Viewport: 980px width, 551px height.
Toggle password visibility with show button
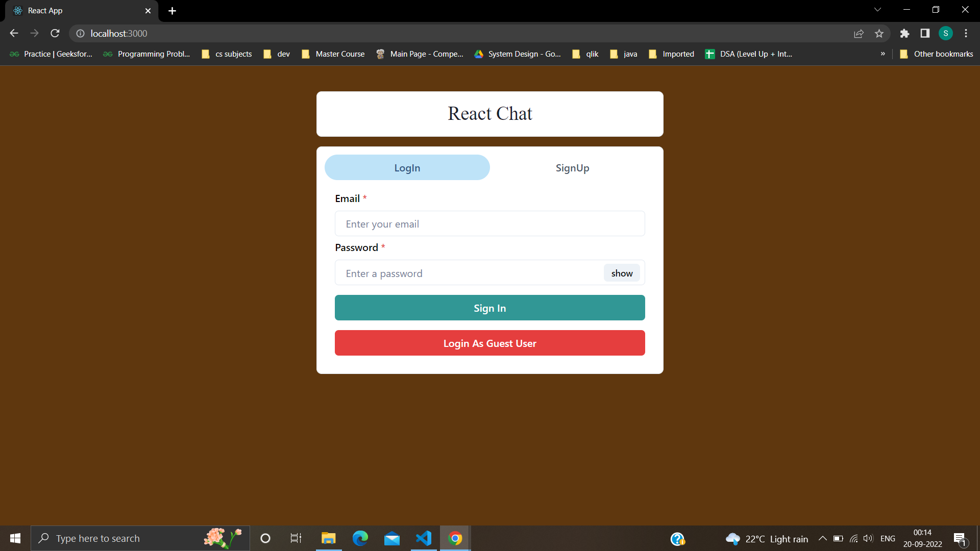(x=622, y=273)
